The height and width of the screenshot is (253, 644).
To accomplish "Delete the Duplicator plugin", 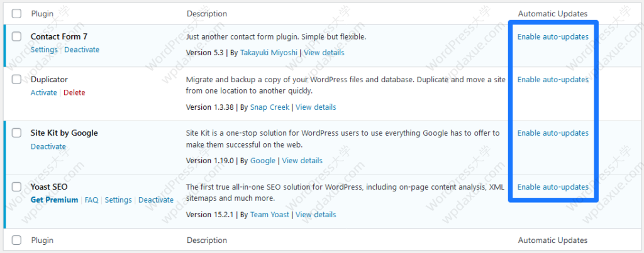I will pos(74,92).
